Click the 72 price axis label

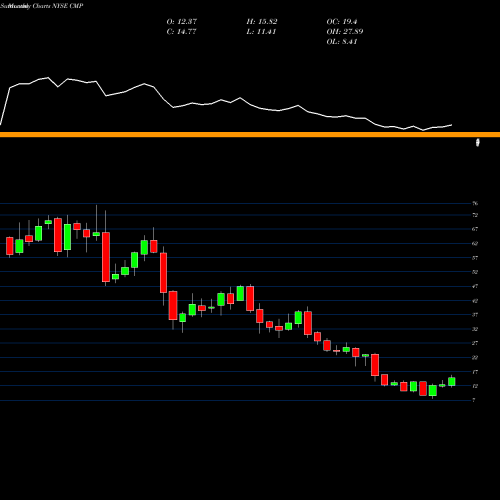475,215
